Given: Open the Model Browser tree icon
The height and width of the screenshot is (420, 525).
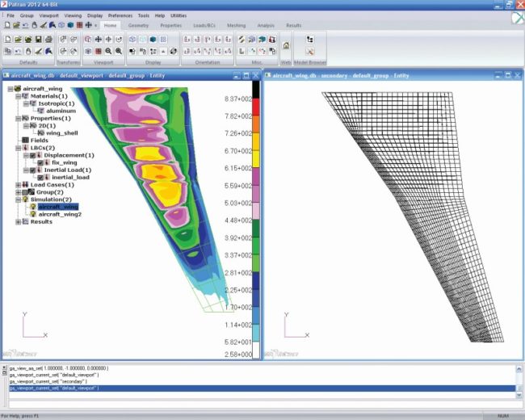Looking at the screenshot, I should [309, 39].
